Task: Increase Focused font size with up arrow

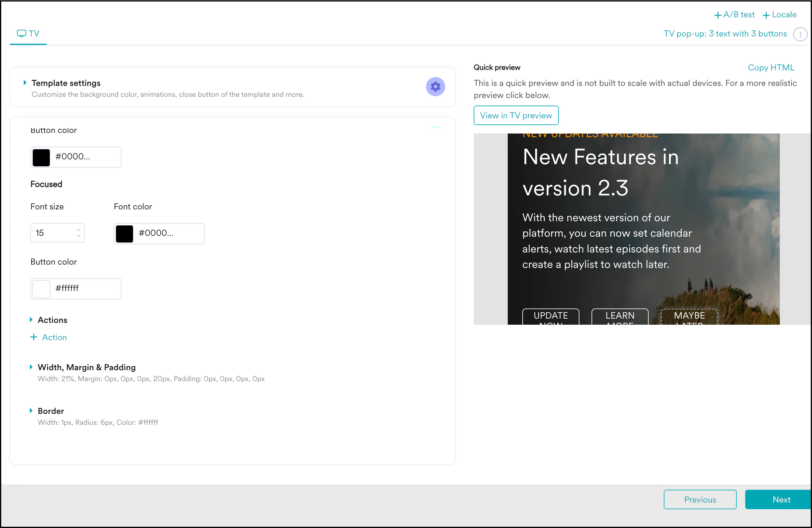Action: pos(78,229)
